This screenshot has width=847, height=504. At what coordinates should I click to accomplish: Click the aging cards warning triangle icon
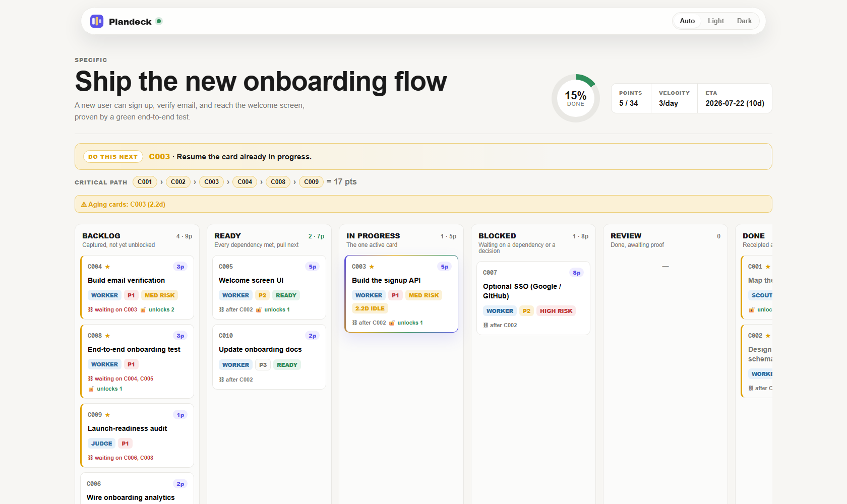click(84, 205)
